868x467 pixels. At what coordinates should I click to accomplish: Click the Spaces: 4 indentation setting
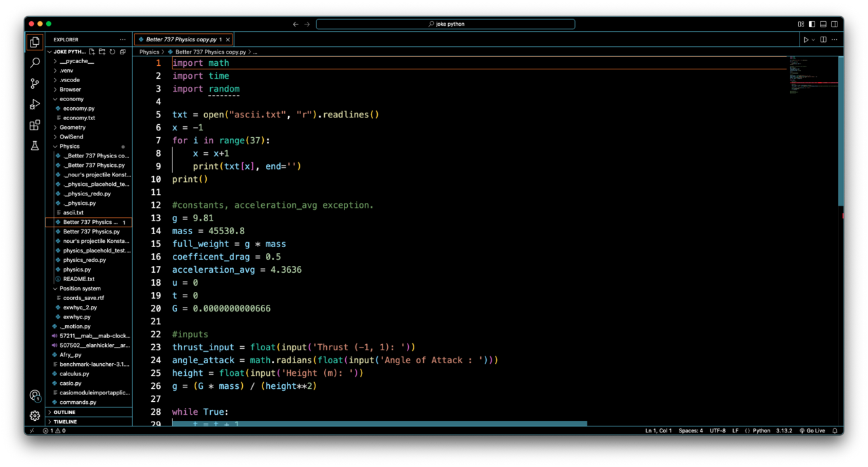click(x=690, y=430)
